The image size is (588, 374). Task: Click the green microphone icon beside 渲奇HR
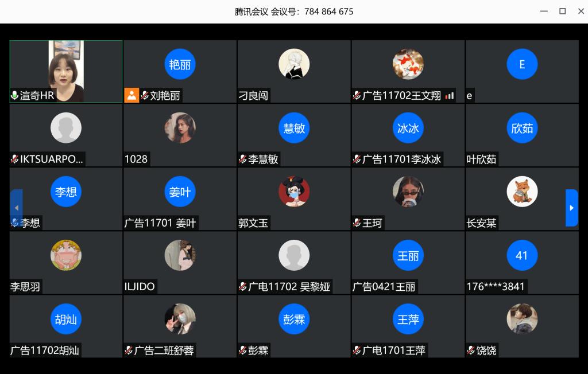(x=14, y=96)
